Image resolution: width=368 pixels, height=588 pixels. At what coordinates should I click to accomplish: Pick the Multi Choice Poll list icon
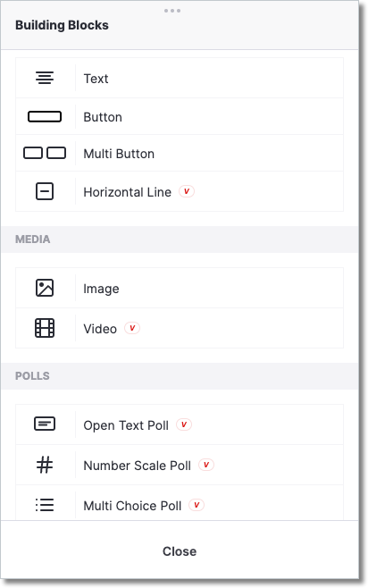pyautogui.click(x=45, y=505)
